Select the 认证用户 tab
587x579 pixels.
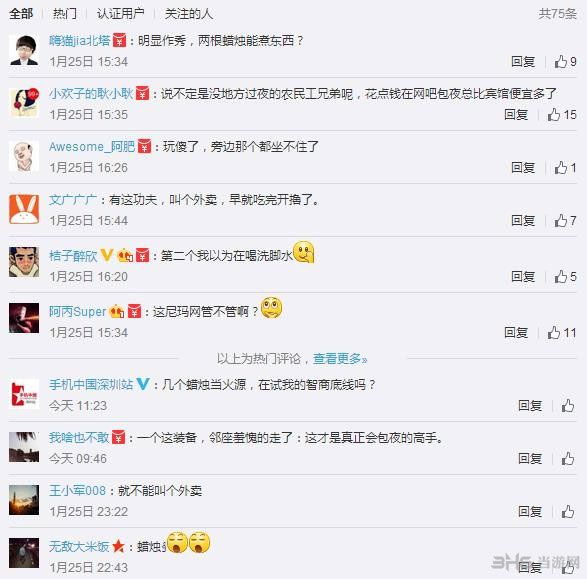pos(121,14)
